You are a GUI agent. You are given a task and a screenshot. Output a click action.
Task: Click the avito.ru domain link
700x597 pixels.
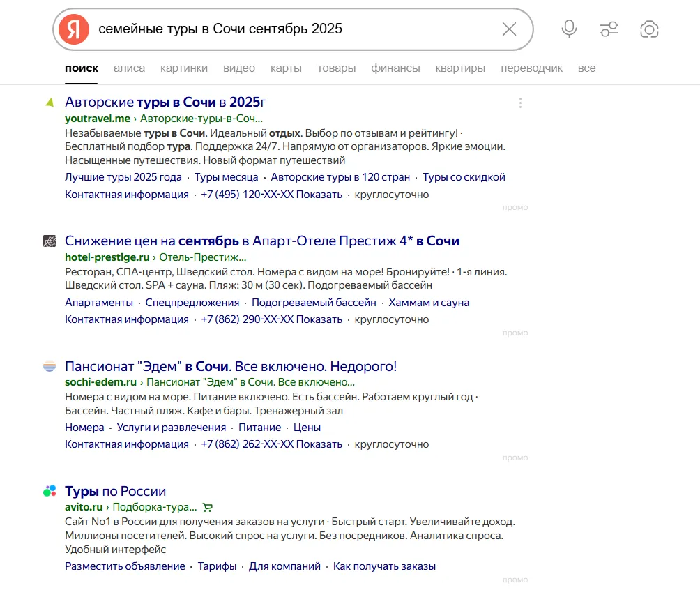84,507
